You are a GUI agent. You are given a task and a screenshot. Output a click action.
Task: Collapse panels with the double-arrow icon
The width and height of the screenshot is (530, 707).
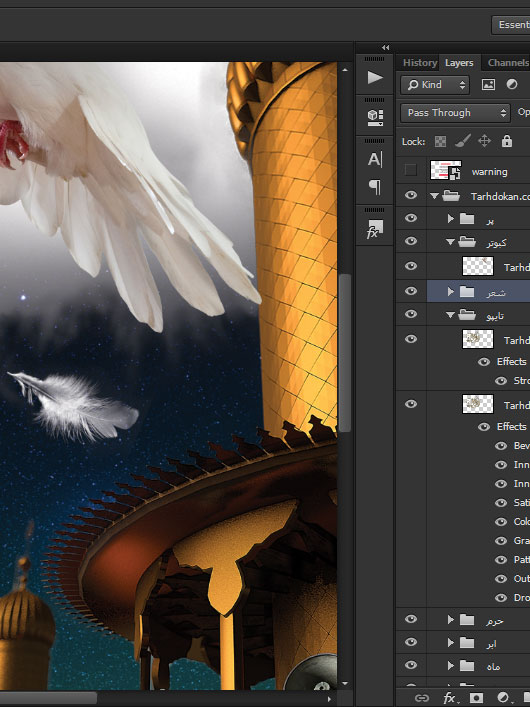(385, 47)
